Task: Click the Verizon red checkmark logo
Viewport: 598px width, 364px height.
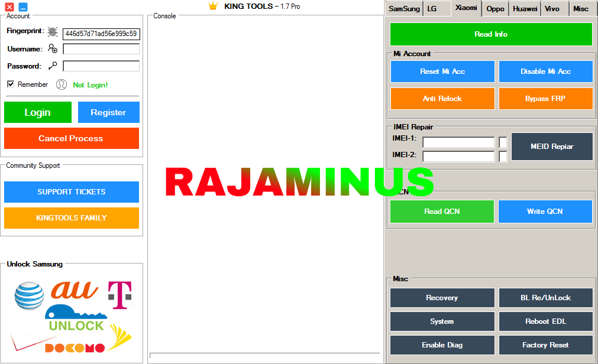Action: pos(32,342)
